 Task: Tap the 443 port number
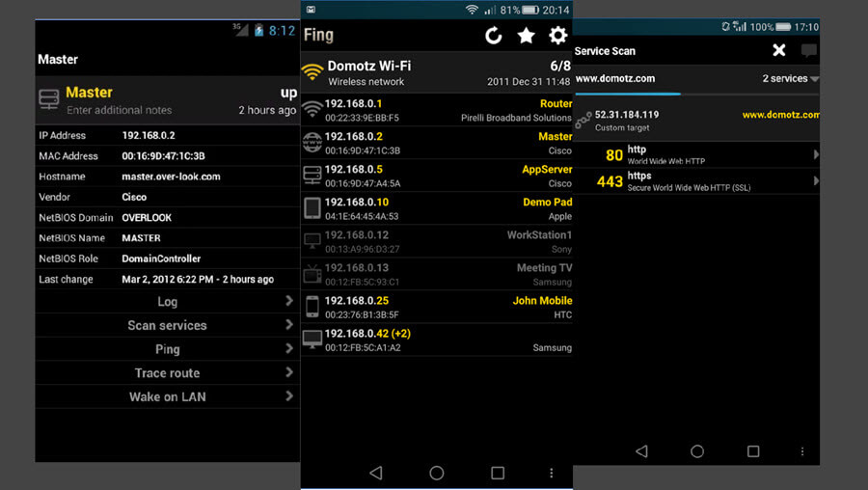tap(610, 181)
